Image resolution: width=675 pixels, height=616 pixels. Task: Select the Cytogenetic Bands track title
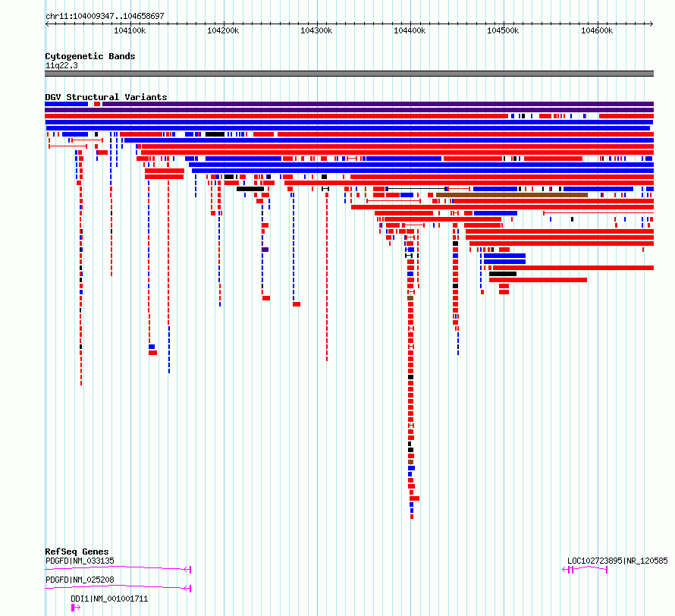[x=90, y=56]
